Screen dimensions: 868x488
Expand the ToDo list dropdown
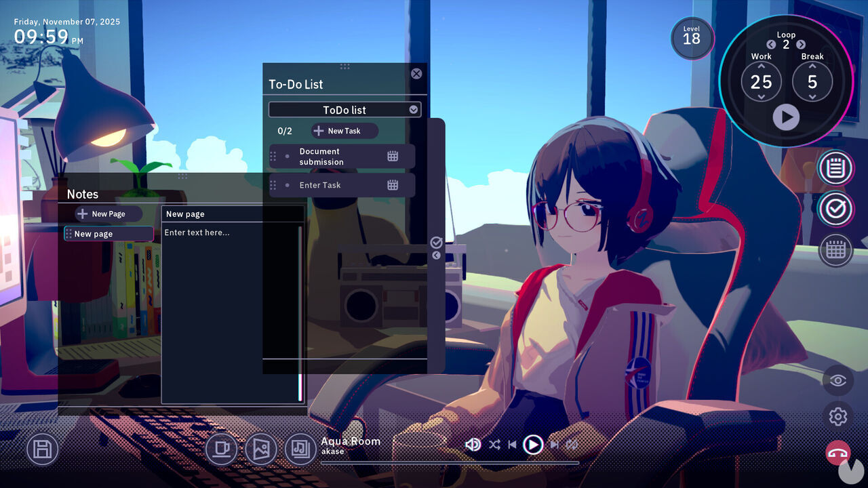(413, 110)
